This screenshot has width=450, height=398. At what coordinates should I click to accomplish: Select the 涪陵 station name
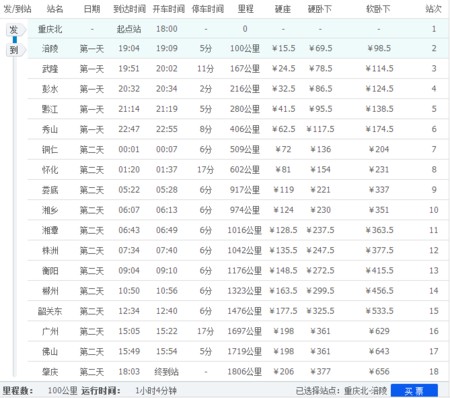(x=50, y=49)
